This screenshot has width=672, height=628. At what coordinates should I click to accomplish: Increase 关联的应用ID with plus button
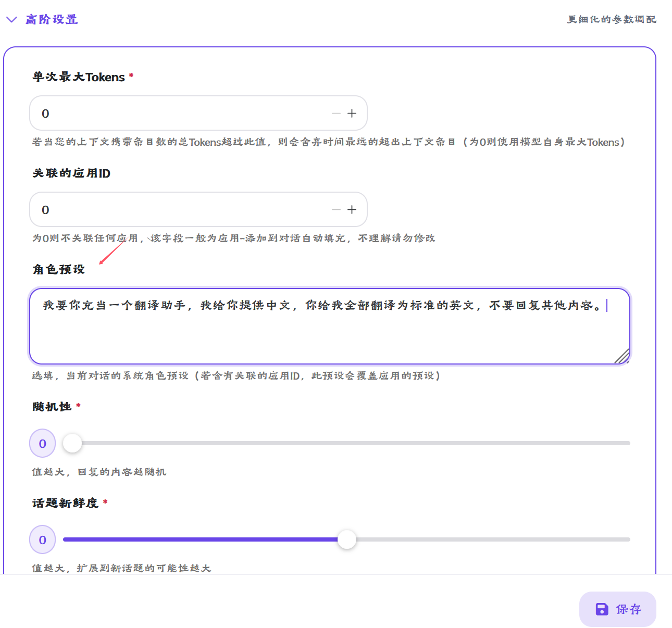[x=352, y=209]
